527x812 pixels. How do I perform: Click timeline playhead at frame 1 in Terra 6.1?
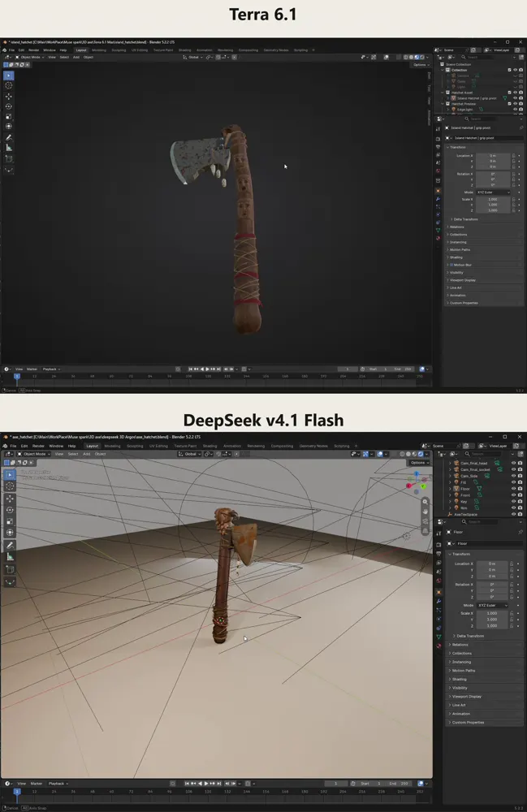pos(16,377)
